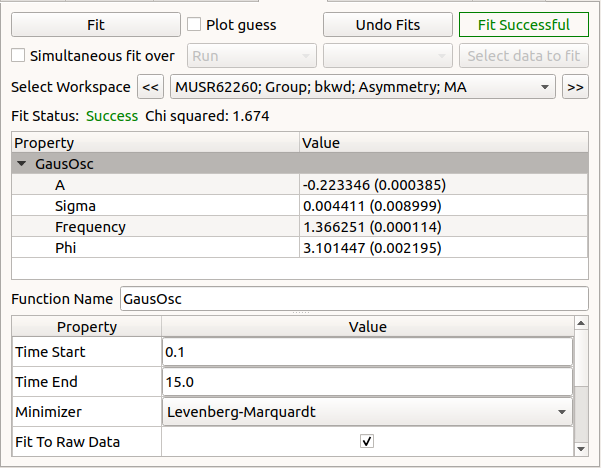
Task: Go to previous workspace with << button
Action: (149, 87)
